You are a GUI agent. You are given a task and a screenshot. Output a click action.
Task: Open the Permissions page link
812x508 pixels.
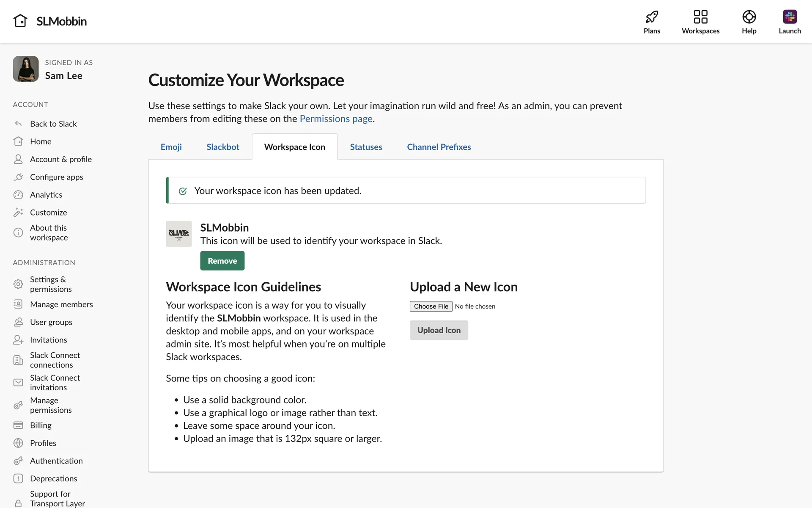click(x=336, y=119)
